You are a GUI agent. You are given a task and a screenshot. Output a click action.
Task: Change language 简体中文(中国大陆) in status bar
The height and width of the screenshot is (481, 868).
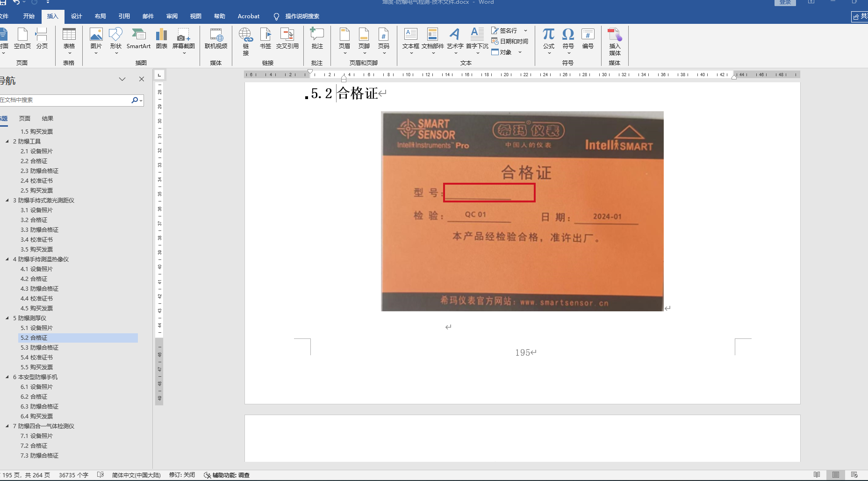click(x=136, y=475)
